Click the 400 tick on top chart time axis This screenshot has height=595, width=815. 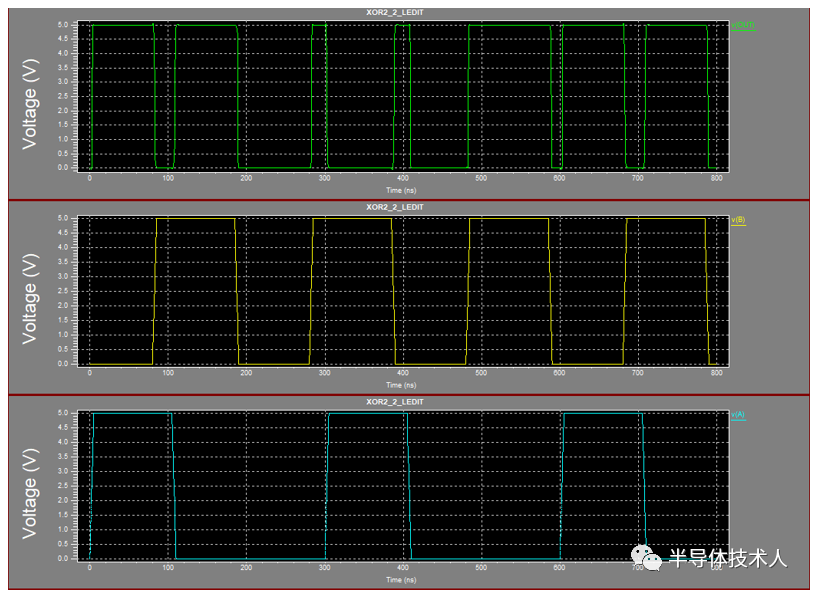(403, 178)
